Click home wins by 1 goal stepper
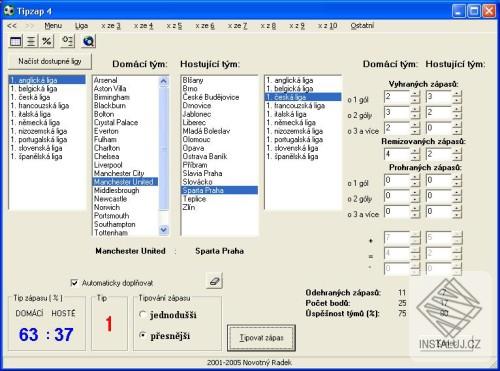 pos(415,97)
